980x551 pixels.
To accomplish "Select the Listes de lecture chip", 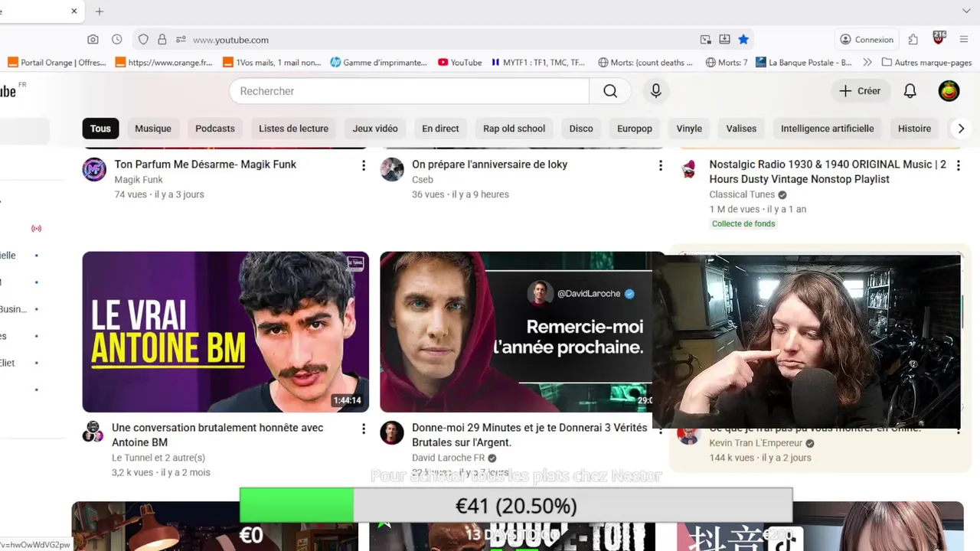I will click(293, 129).
